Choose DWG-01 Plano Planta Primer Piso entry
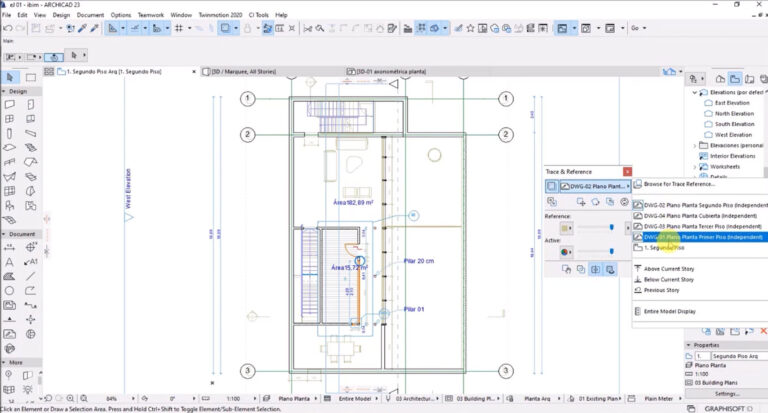This screenshot has width=768, height=413. tap(702, 237)
